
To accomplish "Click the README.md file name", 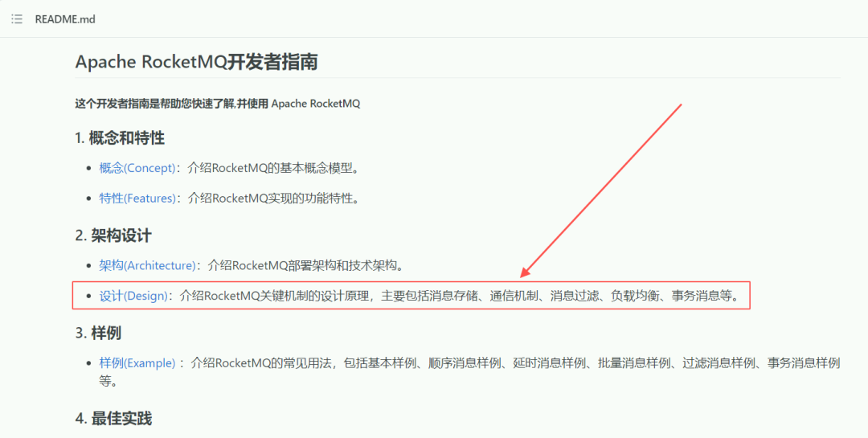I will click(65, 19).
